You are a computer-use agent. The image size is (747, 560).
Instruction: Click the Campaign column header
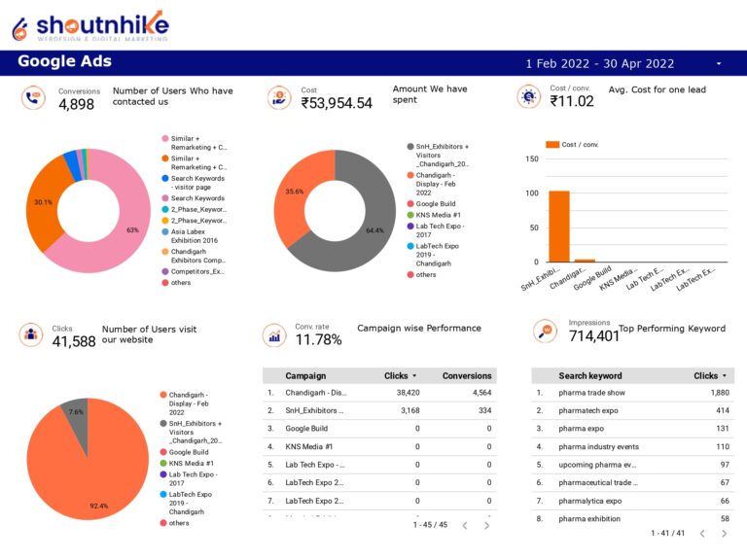(305, 375)
